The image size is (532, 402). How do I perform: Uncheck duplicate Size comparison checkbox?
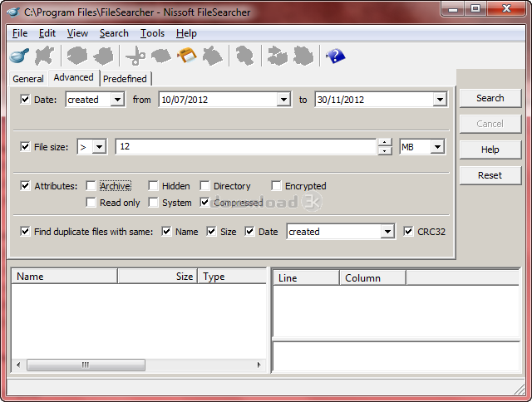coord(211,232)
